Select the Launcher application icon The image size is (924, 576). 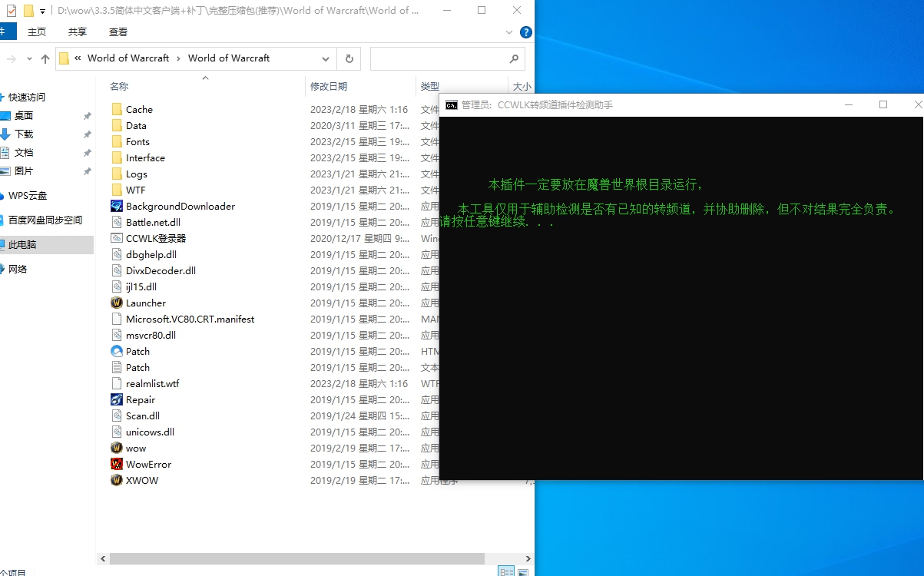click(117, 303)
